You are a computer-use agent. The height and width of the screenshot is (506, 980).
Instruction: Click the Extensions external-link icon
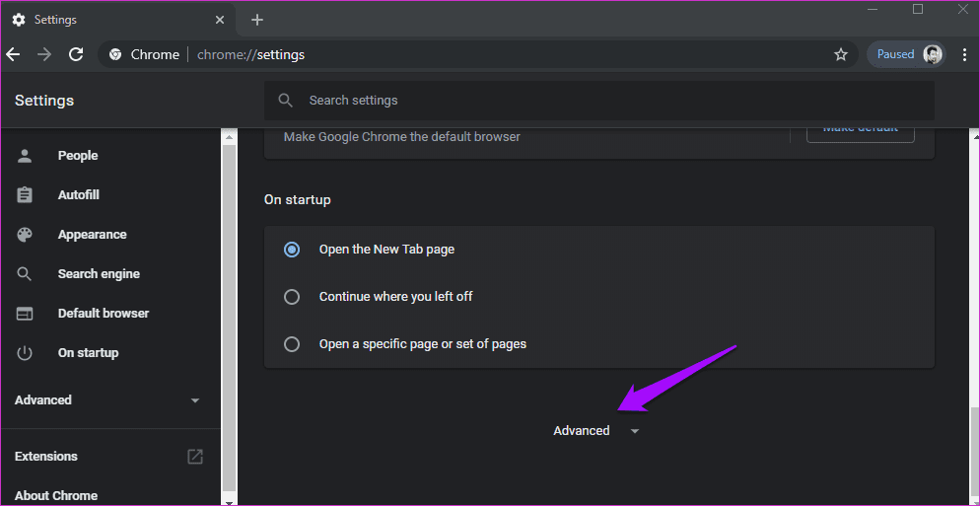(195, 457)
